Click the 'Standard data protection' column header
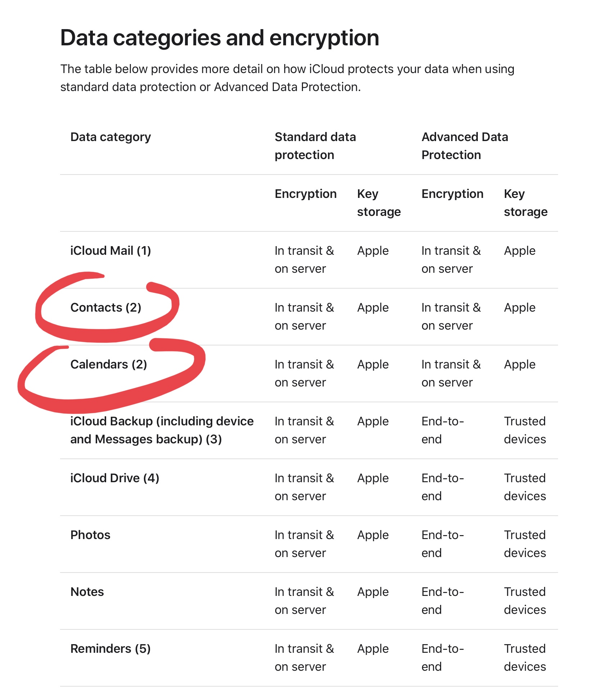Image resolution: width=616 pixels, height=692 pixels. (x=315, y=146)
